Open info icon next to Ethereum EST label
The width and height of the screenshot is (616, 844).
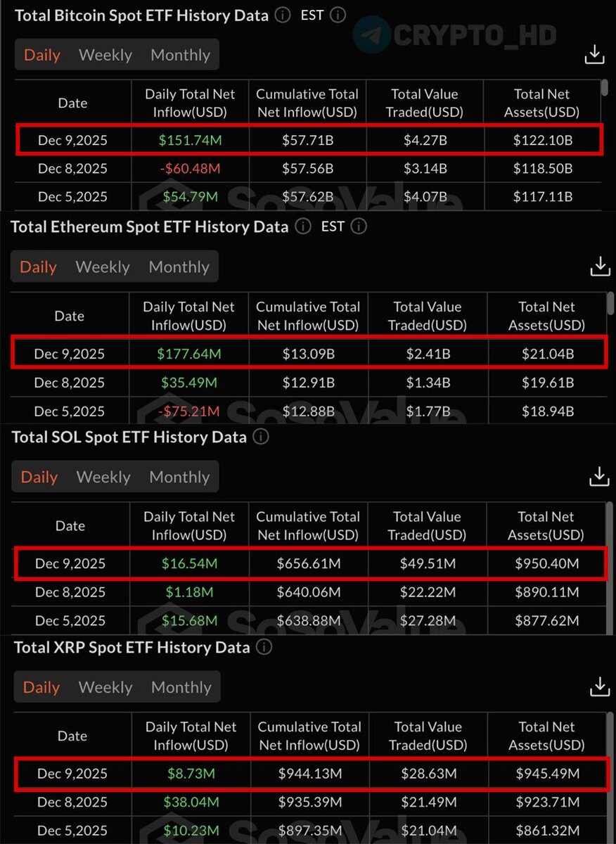(x=358, y=226)
